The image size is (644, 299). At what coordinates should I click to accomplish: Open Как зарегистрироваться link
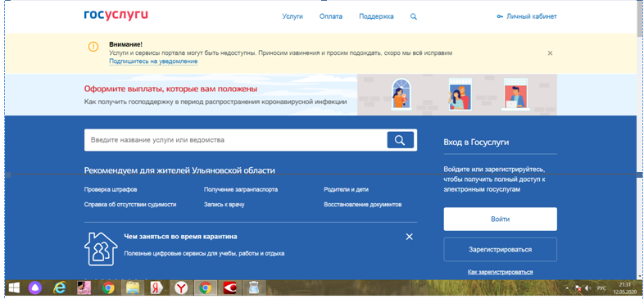[501, 272]
